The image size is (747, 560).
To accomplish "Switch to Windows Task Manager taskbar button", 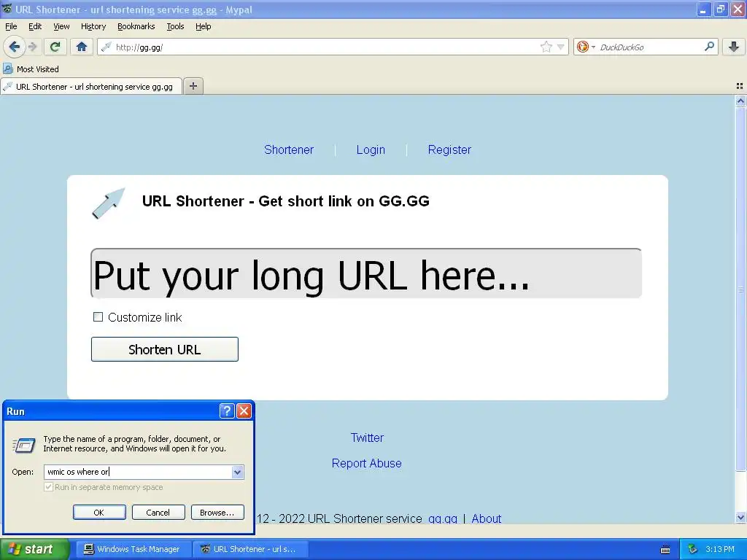I will (133, 549).
